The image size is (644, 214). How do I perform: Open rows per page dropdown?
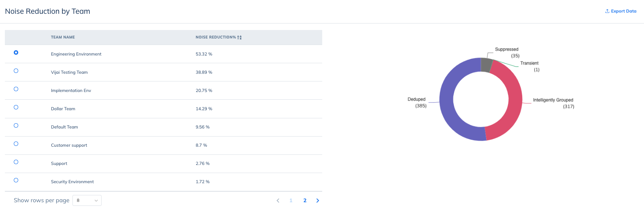tap(87, 201)
